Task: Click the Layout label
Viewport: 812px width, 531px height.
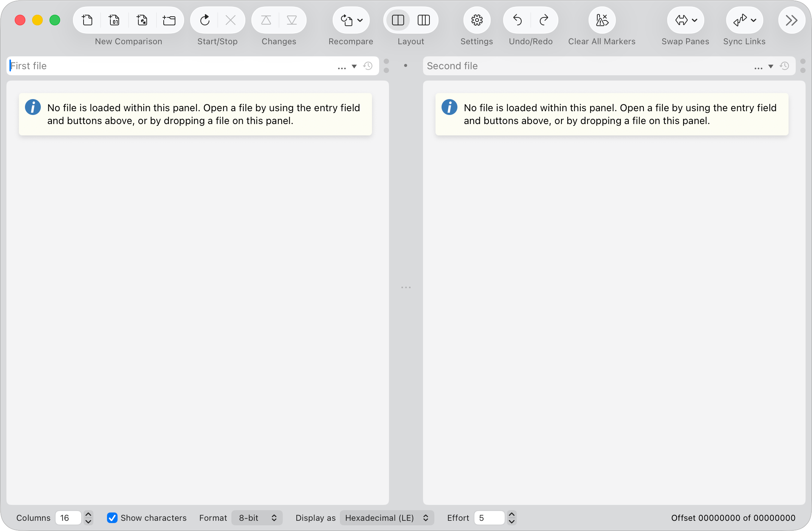Action: (x=411, y=42)
